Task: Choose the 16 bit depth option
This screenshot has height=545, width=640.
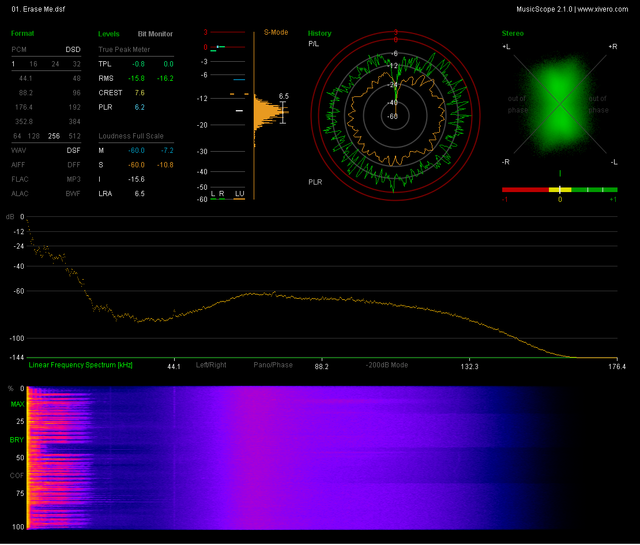Action: 33,64
